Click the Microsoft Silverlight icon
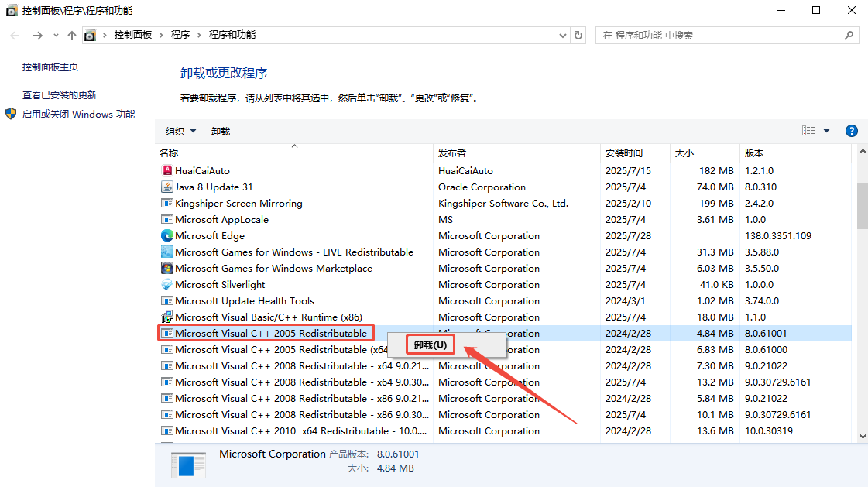This screenshot has width=868, height=487. [x=166, y=284]
